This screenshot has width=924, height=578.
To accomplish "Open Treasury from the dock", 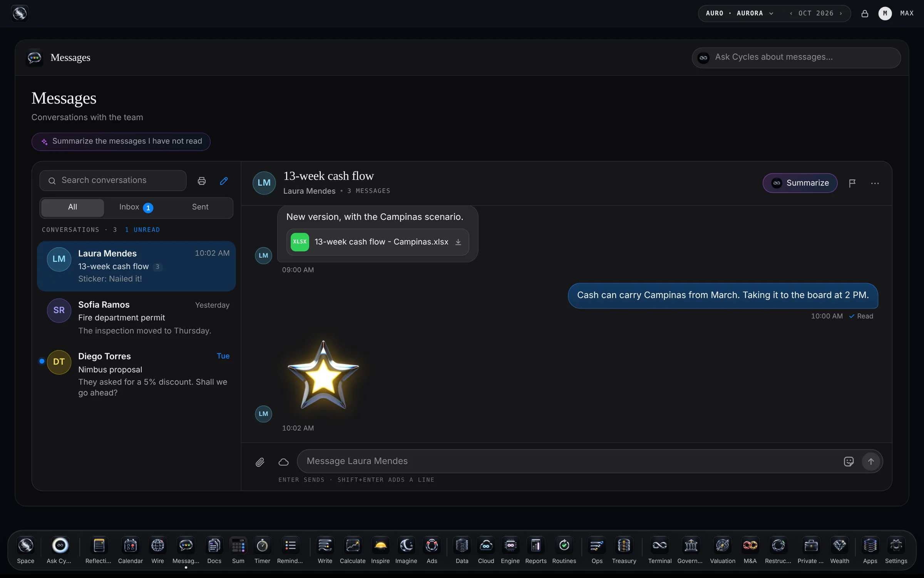I will click(x=624, y=550).
